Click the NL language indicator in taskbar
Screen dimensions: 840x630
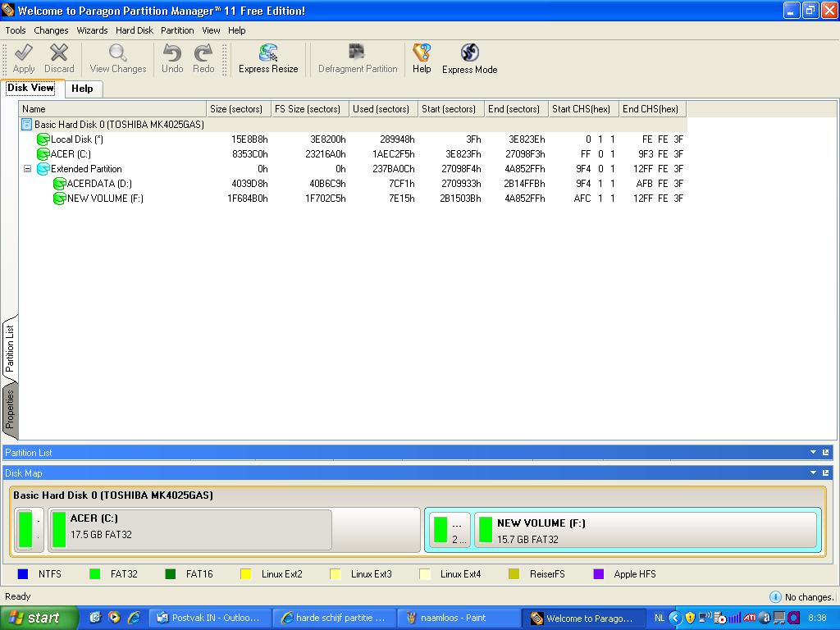660,619
